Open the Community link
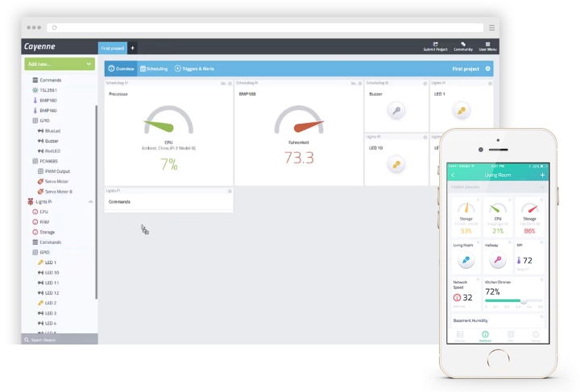This screenshot has height=392, width=580. [463, 47]
